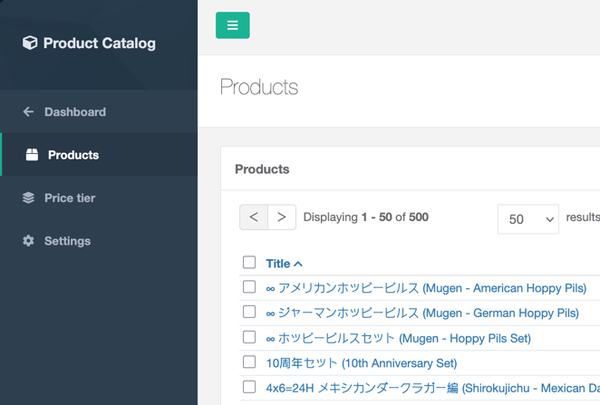Select Products in the sidebar menu
Image resolution: width=600 pixels, height=405 pixels.
99,155
